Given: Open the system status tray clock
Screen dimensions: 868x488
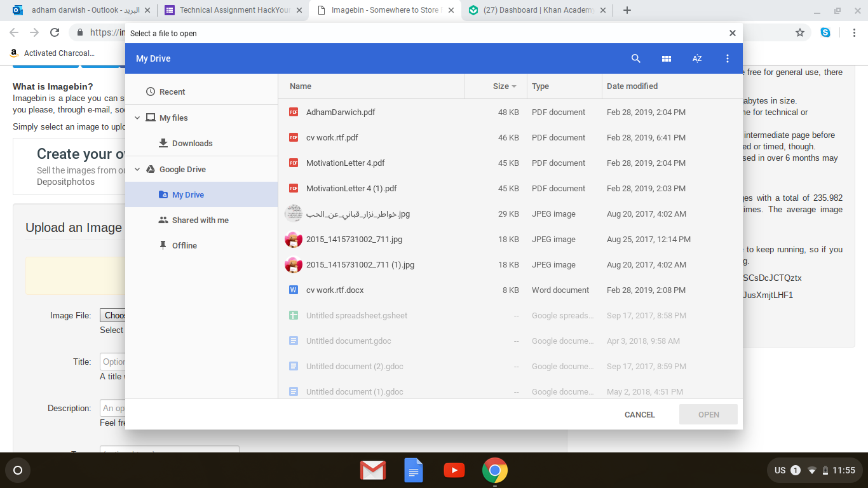Looking at the screenshot, I should point(844,470).
